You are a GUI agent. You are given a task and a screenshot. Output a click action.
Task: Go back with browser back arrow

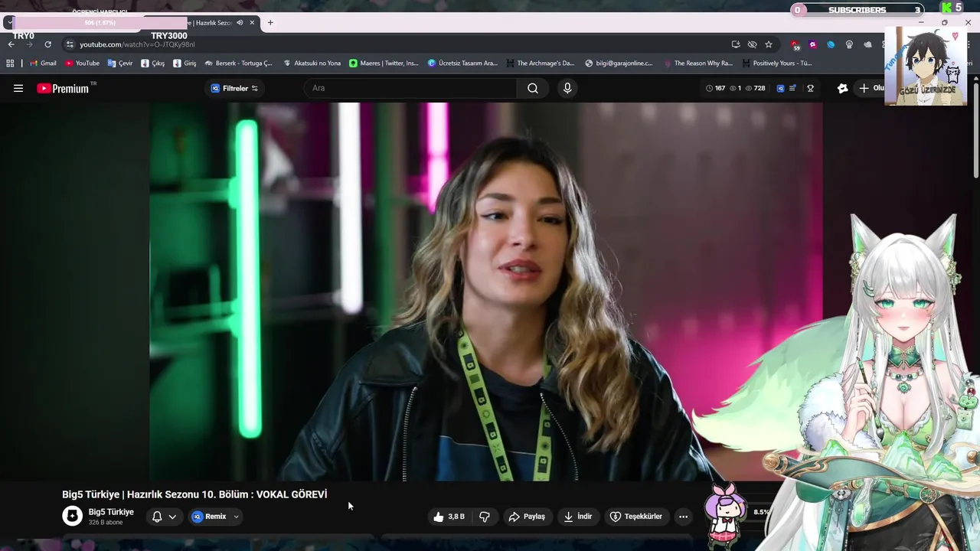tap(11, 44)
